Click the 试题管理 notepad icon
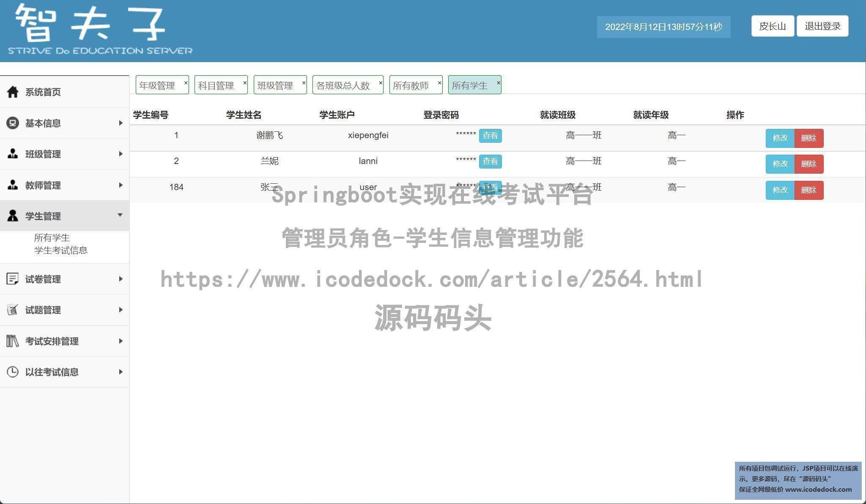The width and height of the screenshot is (866, 504). coord(13,310)
